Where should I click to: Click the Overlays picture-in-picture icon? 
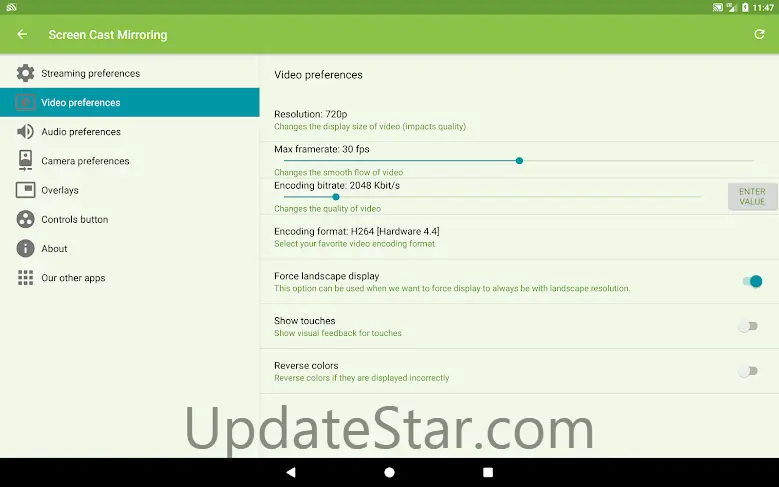coord(25,190)
